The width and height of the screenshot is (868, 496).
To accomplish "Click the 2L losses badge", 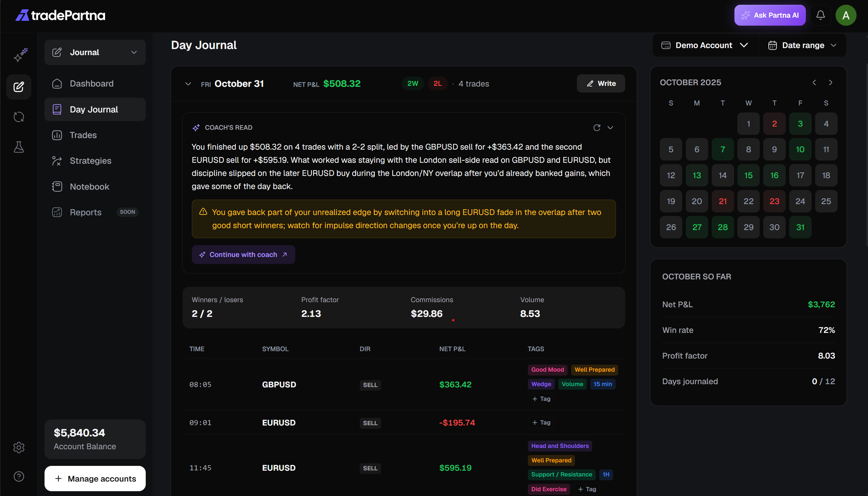I will (x=437, y=83).
